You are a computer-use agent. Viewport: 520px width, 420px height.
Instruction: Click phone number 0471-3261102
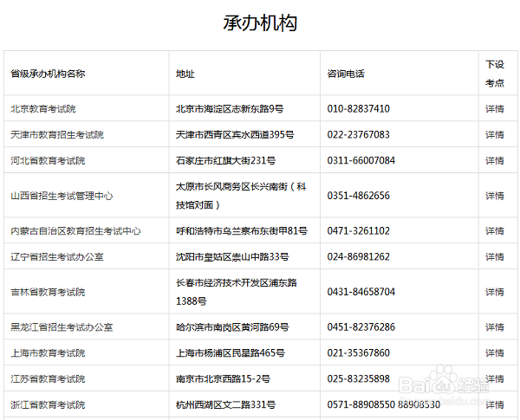coord(358,230)
